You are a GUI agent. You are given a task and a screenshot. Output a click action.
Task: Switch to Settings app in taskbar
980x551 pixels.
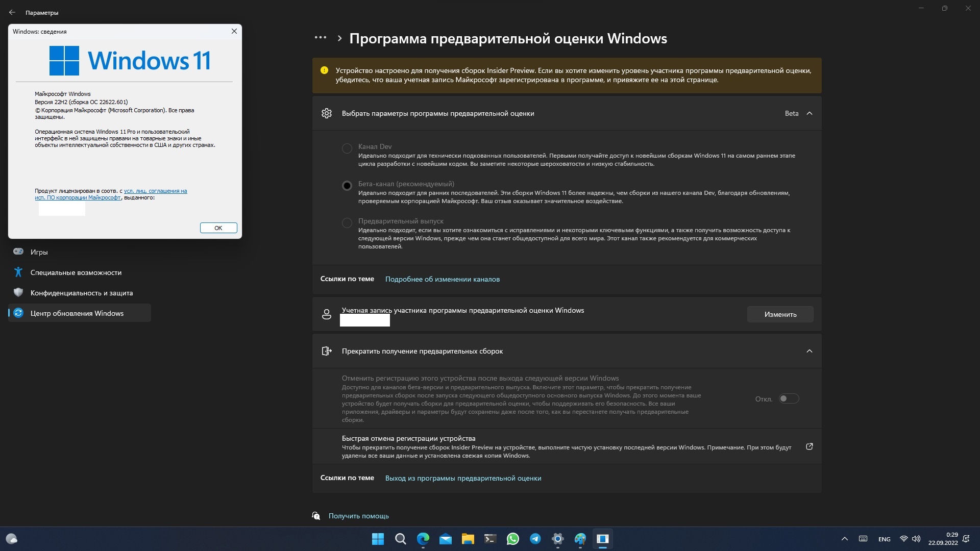pyautogui.click(x=558, y=539)
